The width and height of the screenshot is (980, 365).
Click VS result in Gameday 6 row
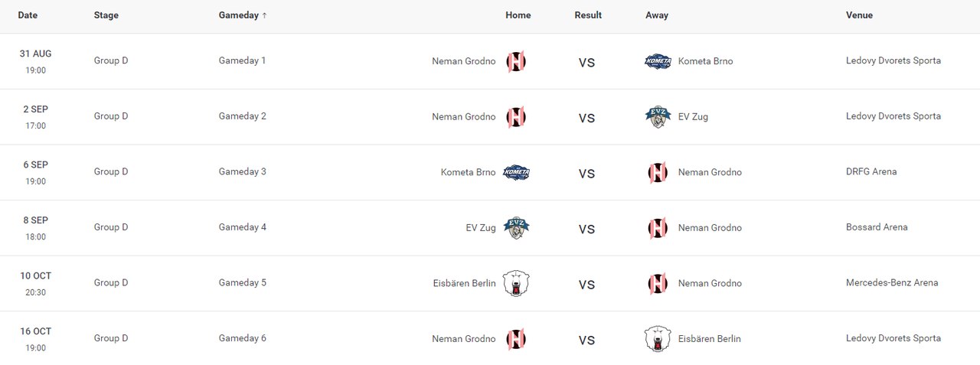click(586, 340)
